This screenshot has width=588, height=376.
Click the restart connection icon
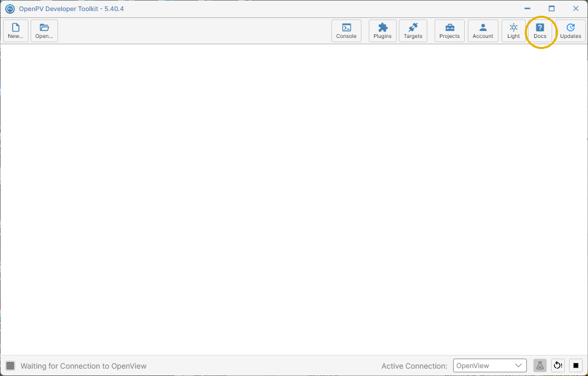click(558, 365)
